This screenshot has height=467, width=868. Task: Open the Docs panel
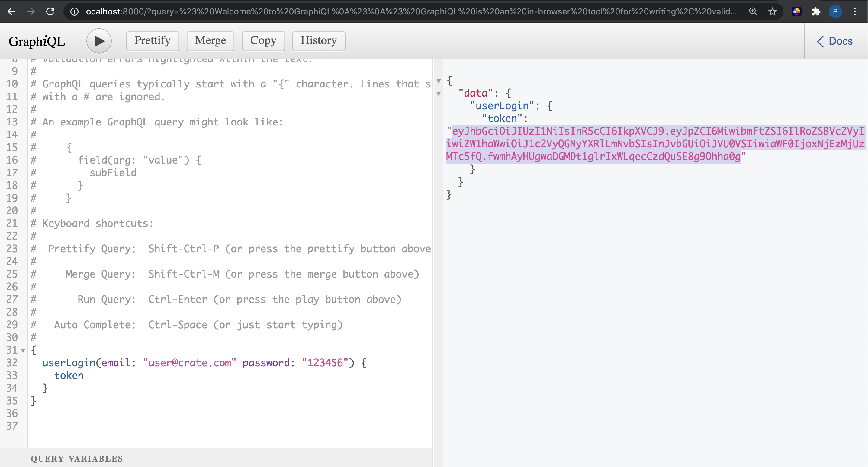click(835, 41)
